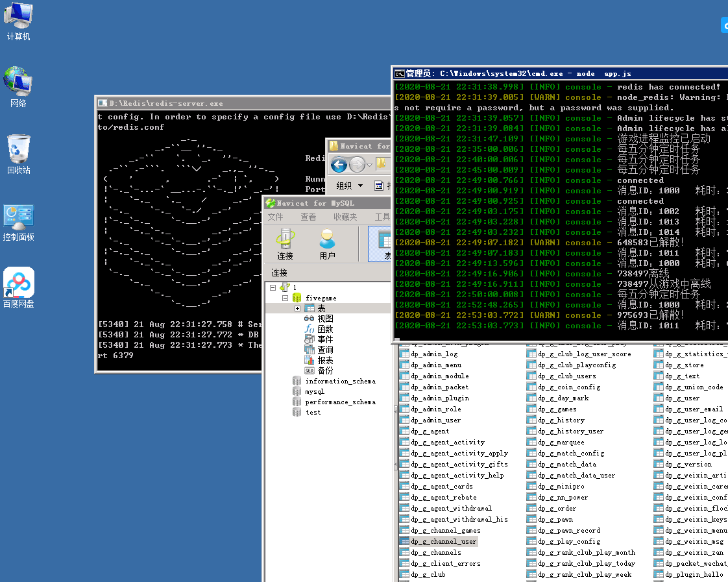Viewport: 728px width, 582px height.
Task: Collapse the fivegame database node
Action: (x=285, y=298)
